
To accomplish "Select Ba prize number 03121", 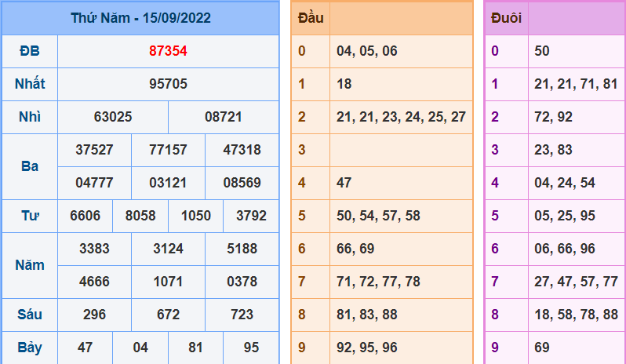I will point(168,183).
